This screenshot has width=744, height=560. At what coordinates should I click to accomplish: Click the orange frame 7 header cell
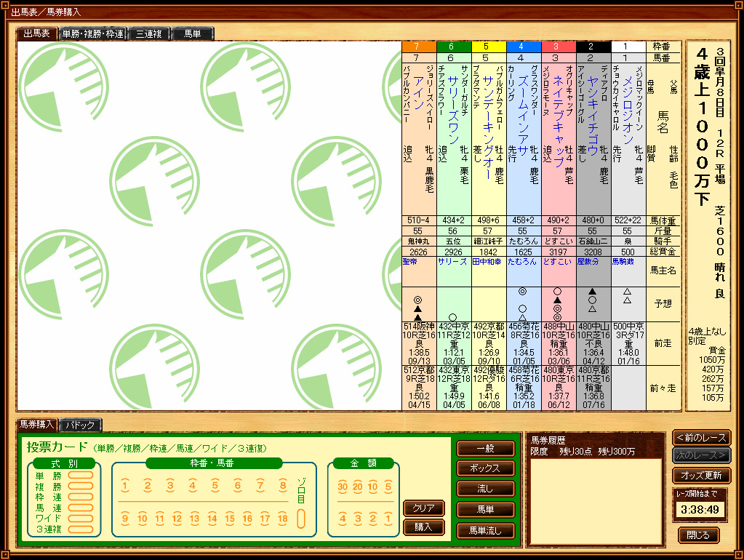pyautogui.click(x=419, y=47)
